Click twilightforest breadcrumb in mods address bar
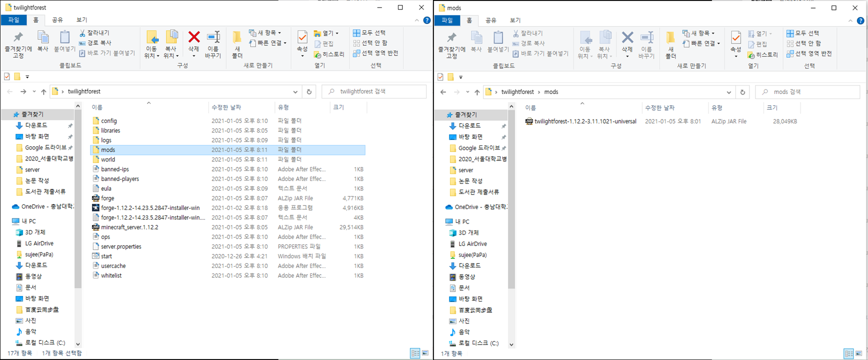This screenshot has width=868, height=360. (x=517, y=92)
